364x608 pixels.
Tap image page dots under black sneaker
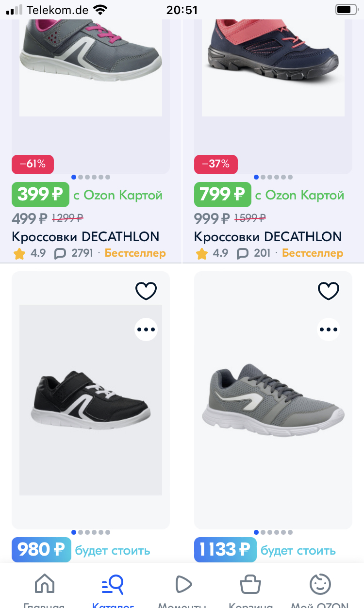pyautogui.click(x=91, y=532)
